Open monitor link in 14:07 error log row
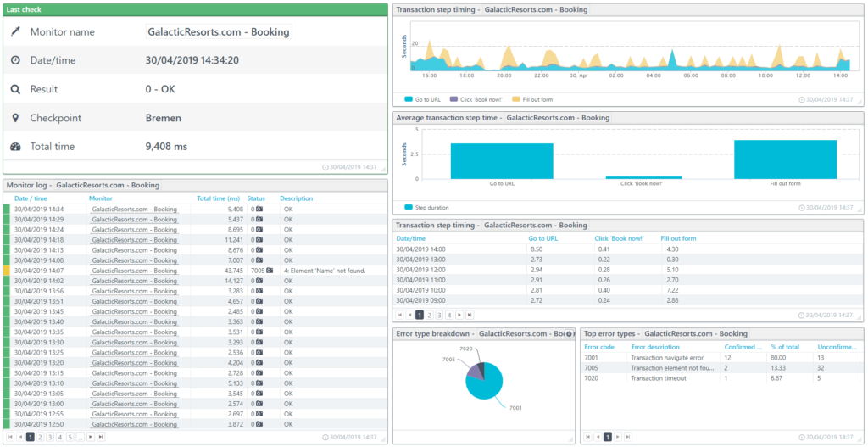 pos(135,271)
